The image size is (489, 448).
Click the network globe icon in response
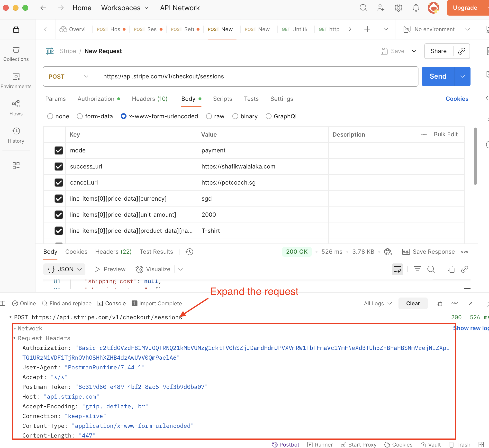pyautogui.click(x=388, y=252)
